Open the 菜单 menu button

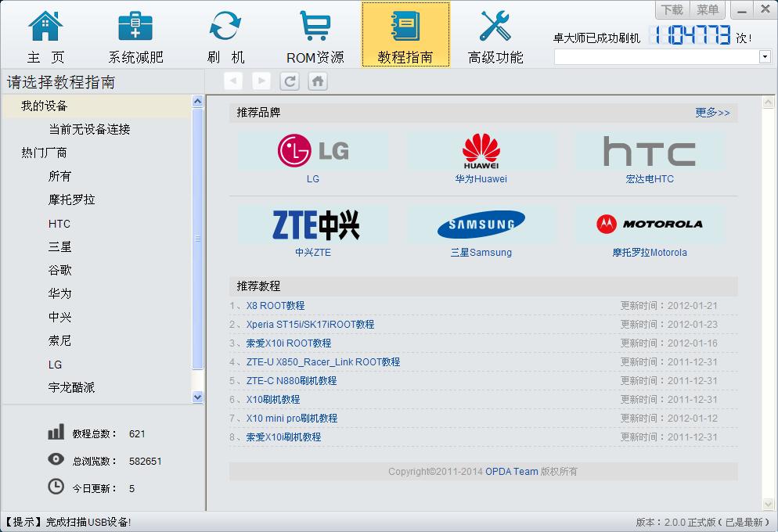coord(708,9)
